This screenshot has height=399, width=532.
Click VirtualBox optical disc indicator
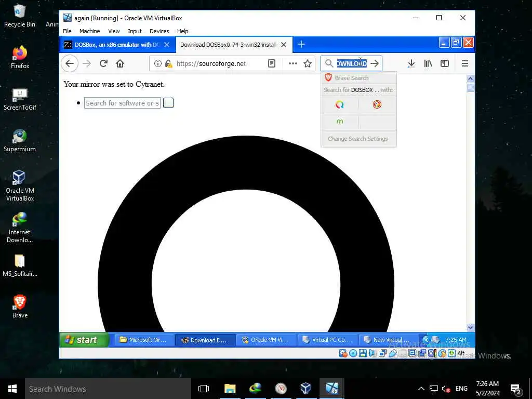[353, 353]
